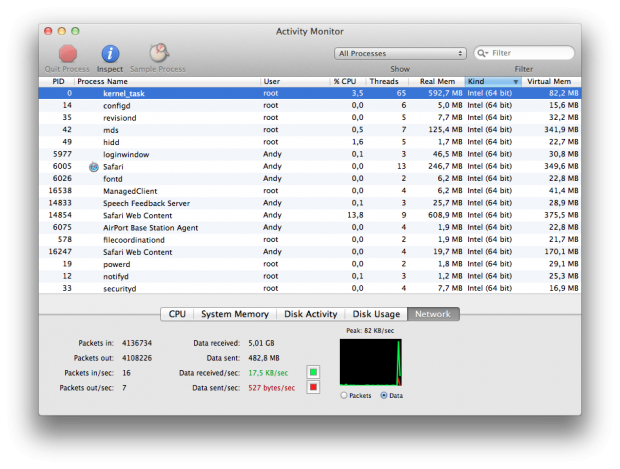Select the mds process row
Image resolution: width=620 pixels, height=469 pixels.
[310, 130]
